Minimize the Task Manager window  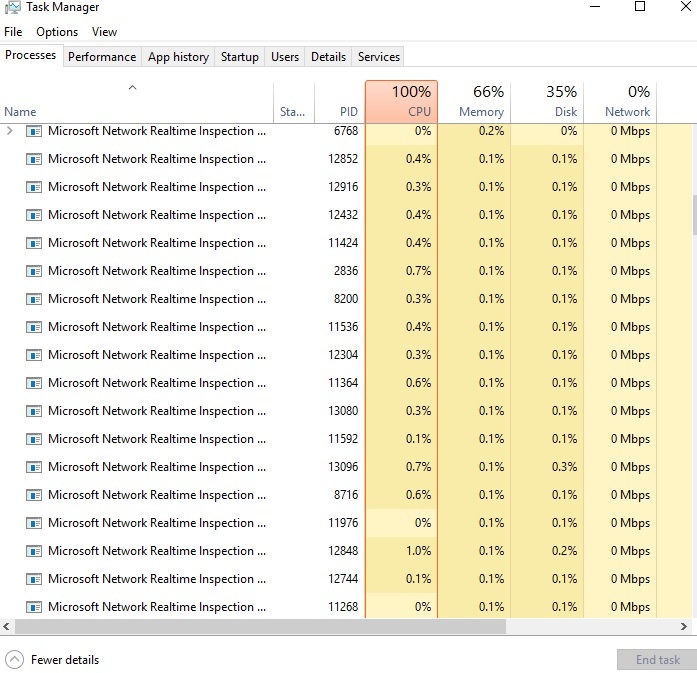595,6
